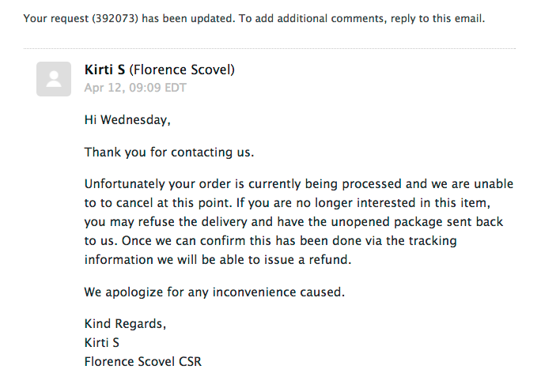Click the apology line about inconvenience
Screen dimensions: 541x392
pos(214,292)
